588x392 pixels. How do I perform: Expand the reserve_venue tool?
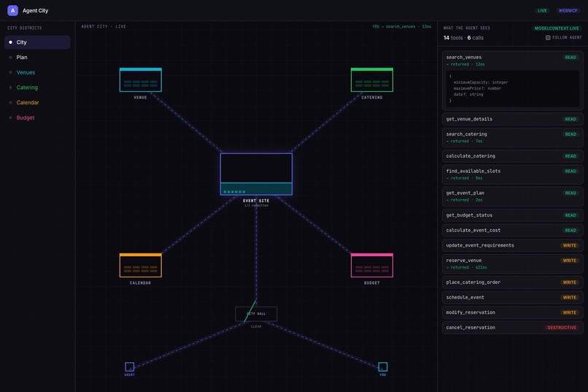click(512, 264)
